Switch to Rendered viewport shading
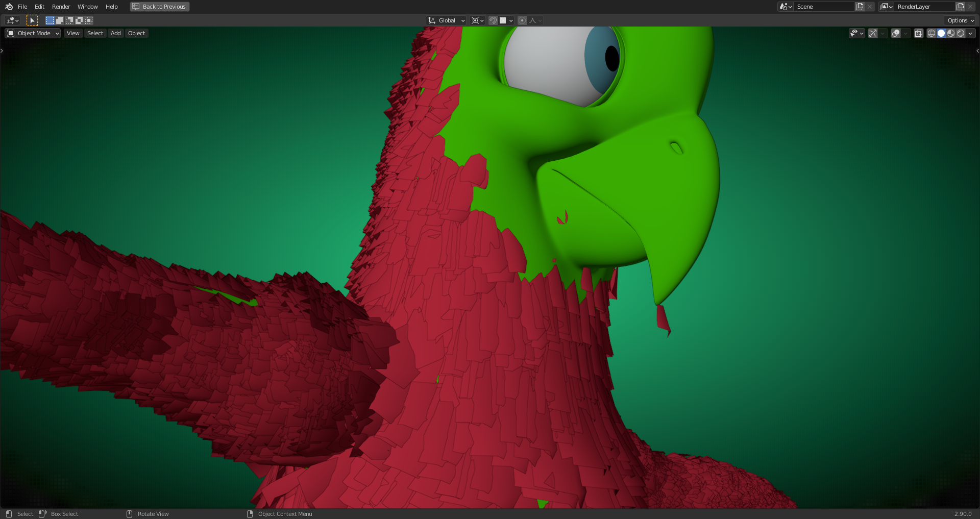This screenshot has width=980, height=519. pos(961,33)
